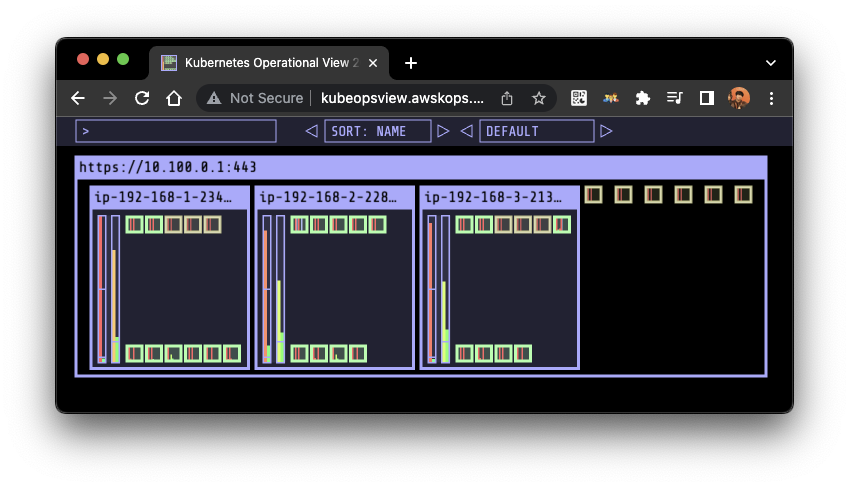Expand the tab search chevron
This screenshot has width=849, height=487.
click(770, 63)
